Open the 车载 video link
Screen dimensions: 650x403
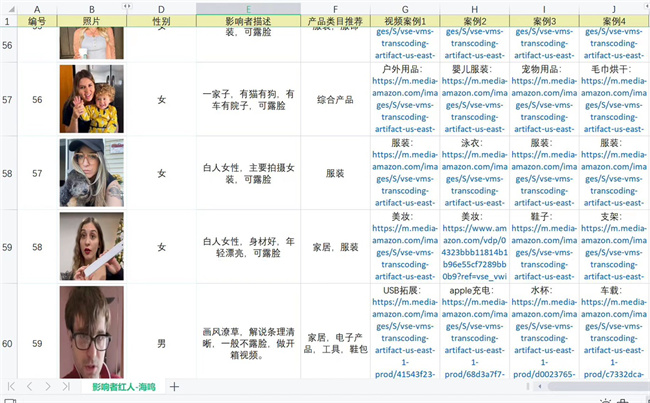(614, 338)
